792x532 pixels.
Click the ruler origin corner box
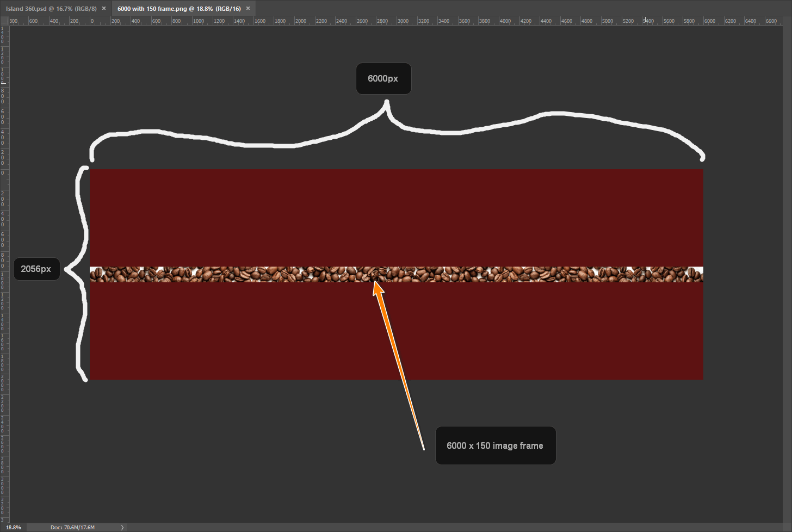[x=4, y=21]
